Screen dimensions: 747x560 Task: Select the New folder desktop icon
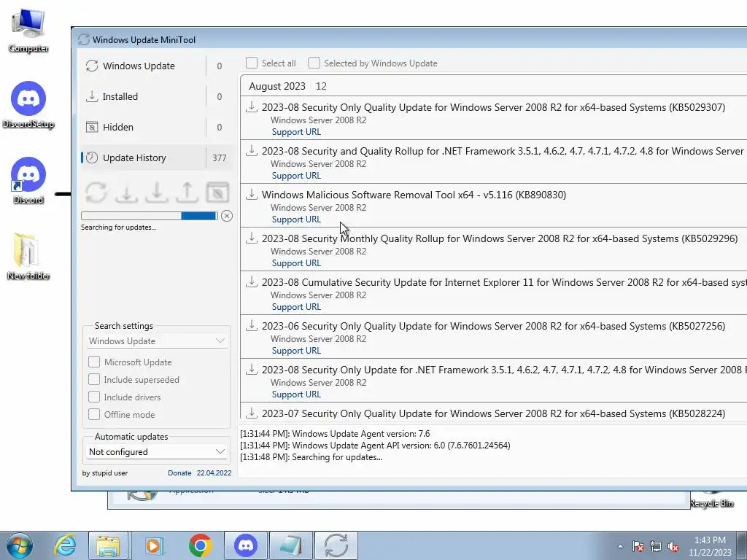coord(28,257)
